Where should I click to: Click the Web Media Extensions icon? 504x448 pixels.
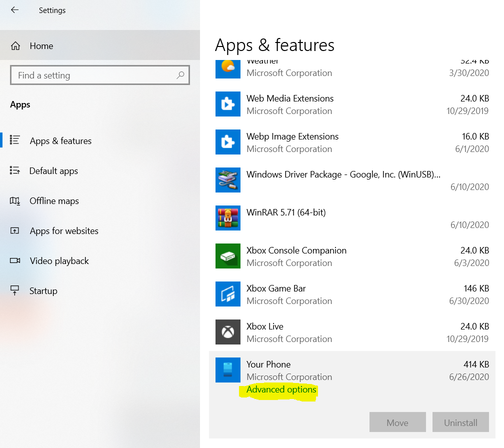pyautogui.click(x=228, y=104)
